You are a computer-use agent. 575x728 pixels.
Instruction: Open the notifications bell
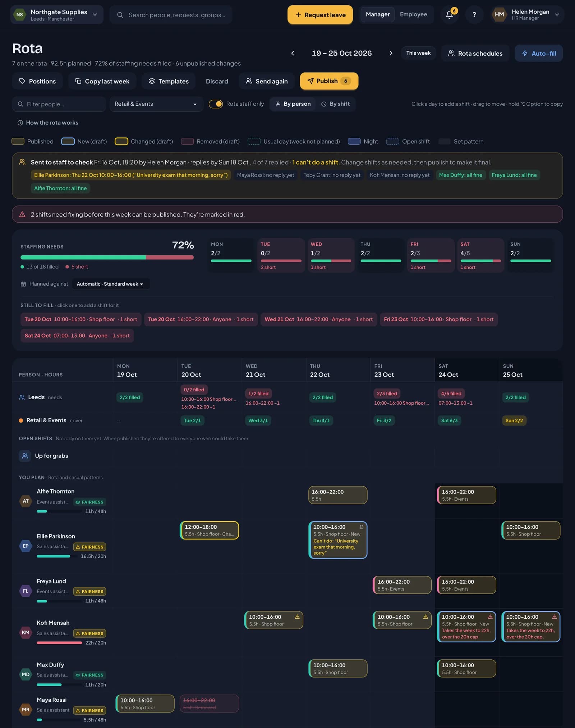[x=449, y=15]
